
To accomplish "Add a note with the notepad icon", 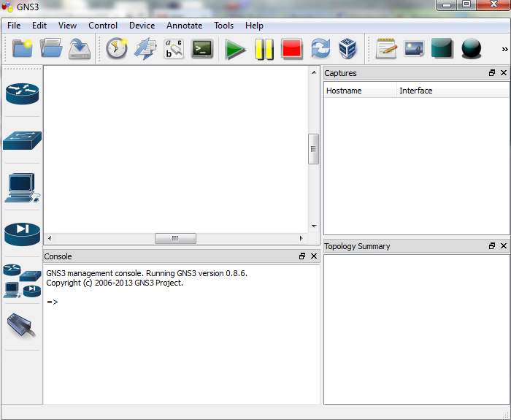I will (386, 49).
